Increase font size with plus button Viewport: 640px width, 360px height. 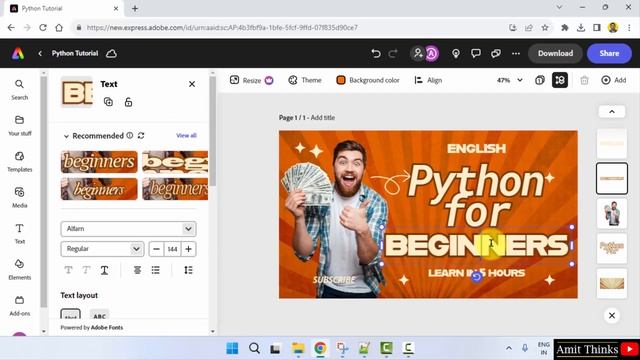click(189, 249)
